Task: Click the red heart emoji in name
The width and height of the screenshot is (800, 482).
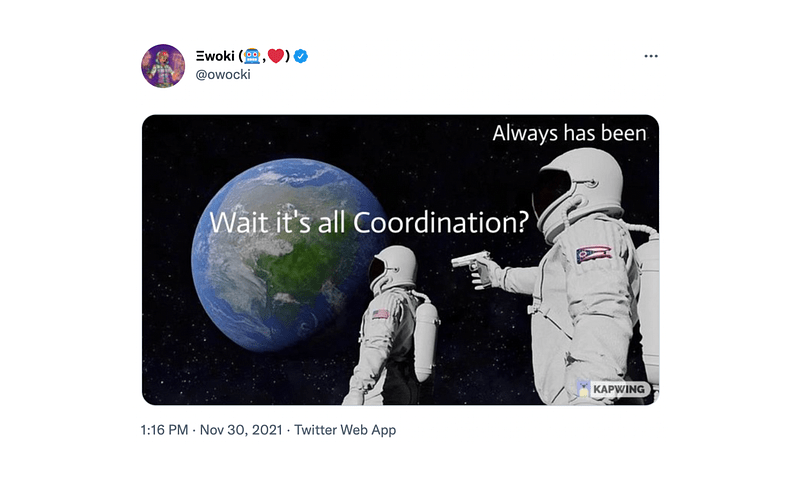Action: pos(275,57)
